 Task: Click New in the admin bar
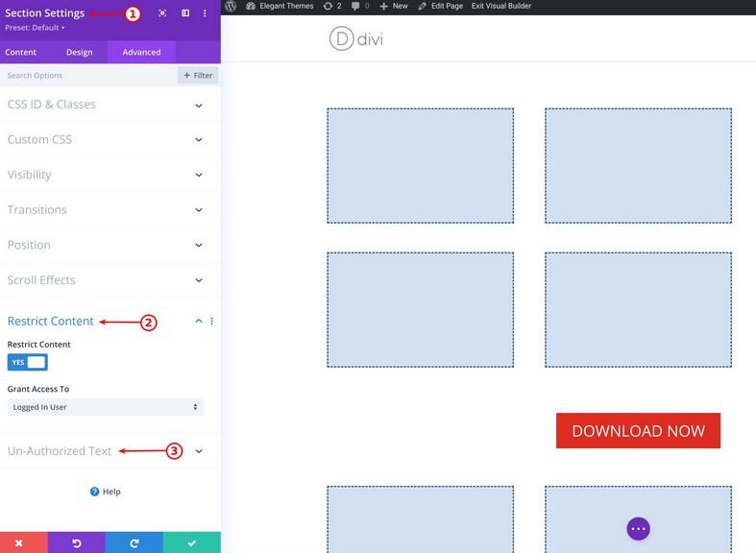394,6
